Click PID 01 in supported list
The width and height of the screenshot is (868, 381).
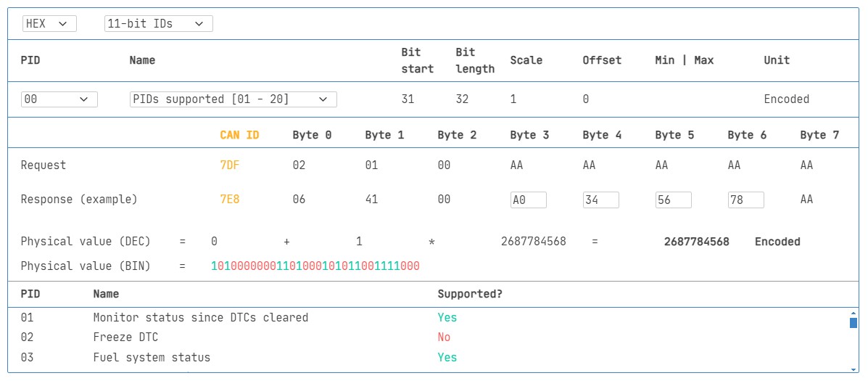tap(27, 318)
